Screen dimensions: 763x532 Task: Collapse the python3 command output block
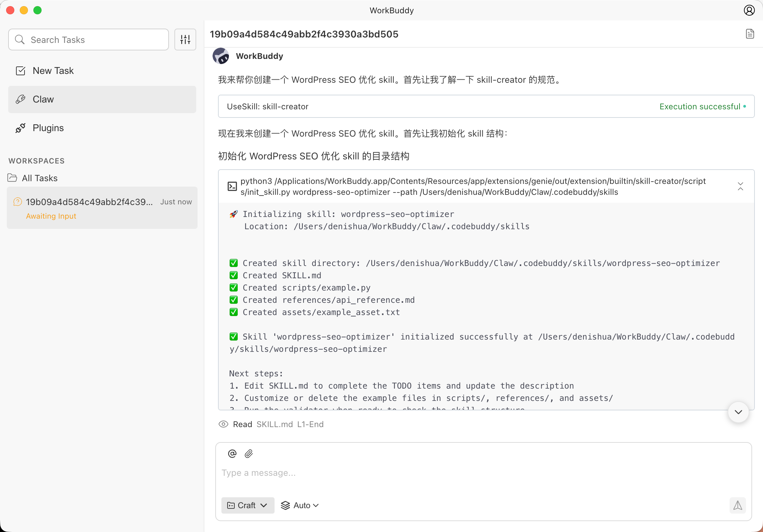click(740, 186)
